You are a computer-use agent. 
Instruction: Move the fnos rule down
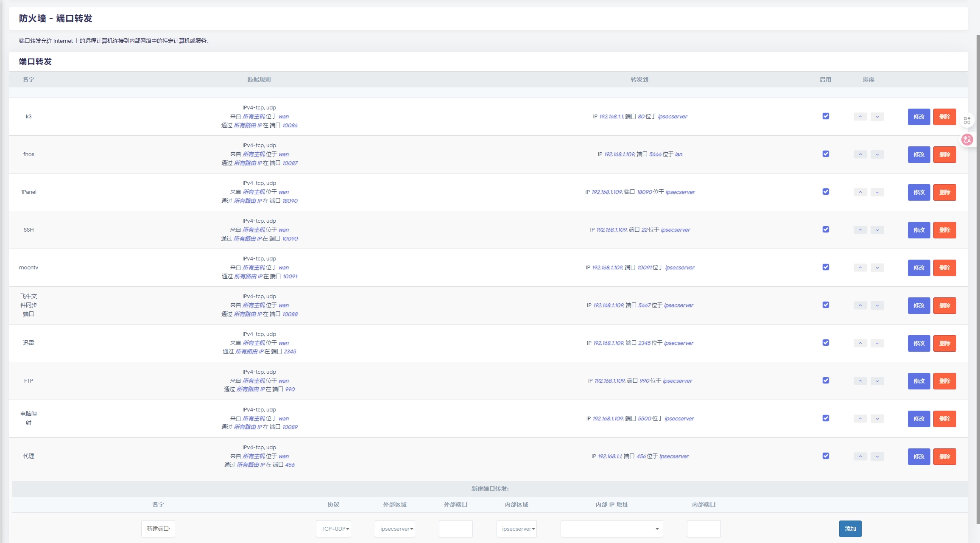(x=877, y=154)
